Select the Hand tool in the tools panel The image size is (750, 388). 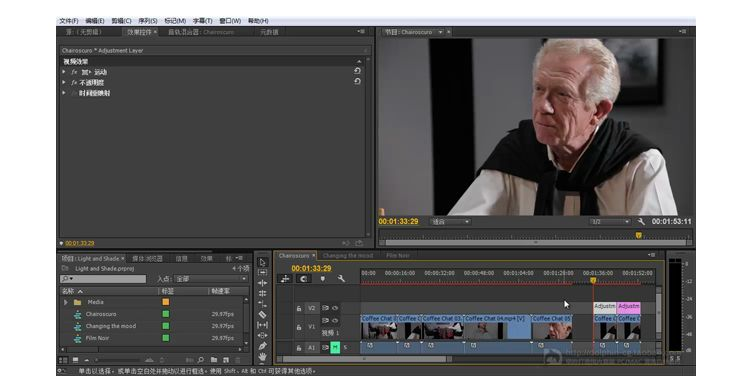coord(262,356)
